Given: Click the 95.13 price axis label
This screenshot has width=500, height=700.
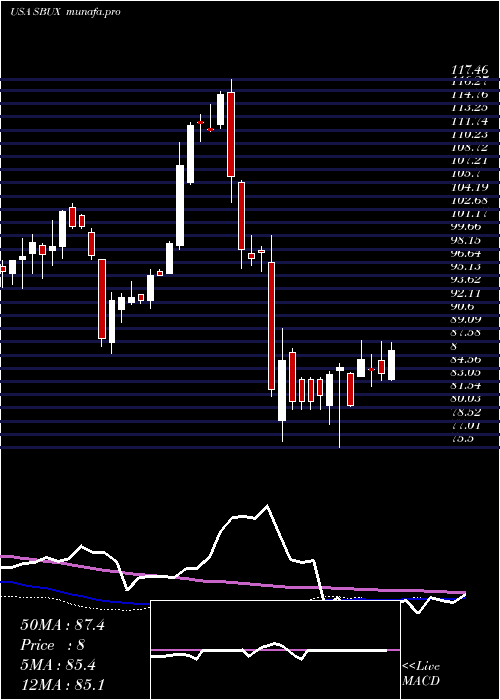Looking at the screenshot, I should coord(468,267).
